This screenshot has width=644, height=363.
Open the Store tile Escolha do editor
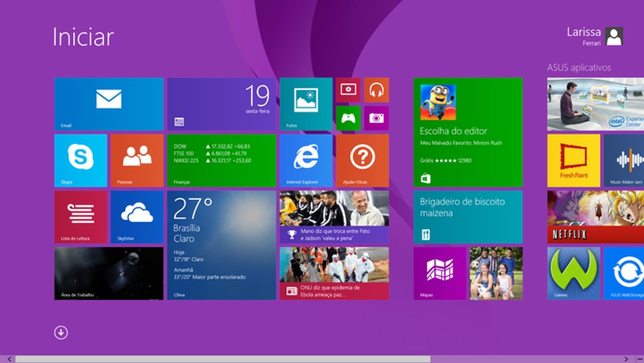pos(468,132)
